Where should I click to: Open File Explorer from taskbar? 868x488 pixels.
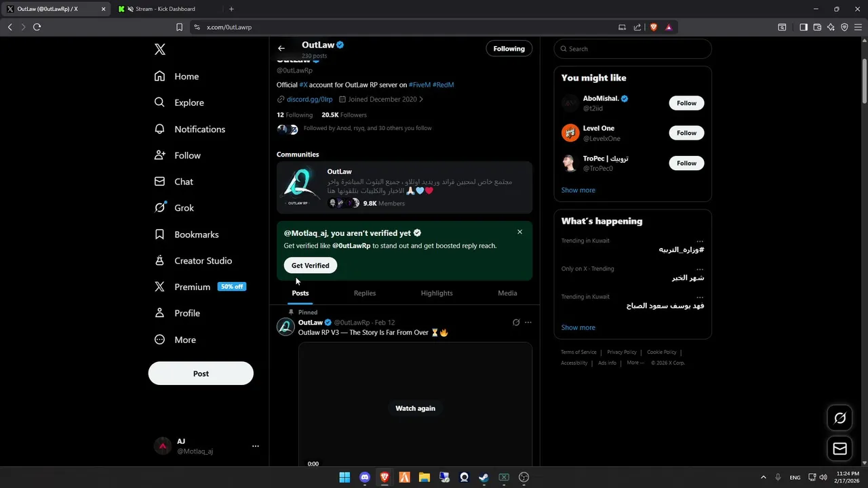[424, 477]
